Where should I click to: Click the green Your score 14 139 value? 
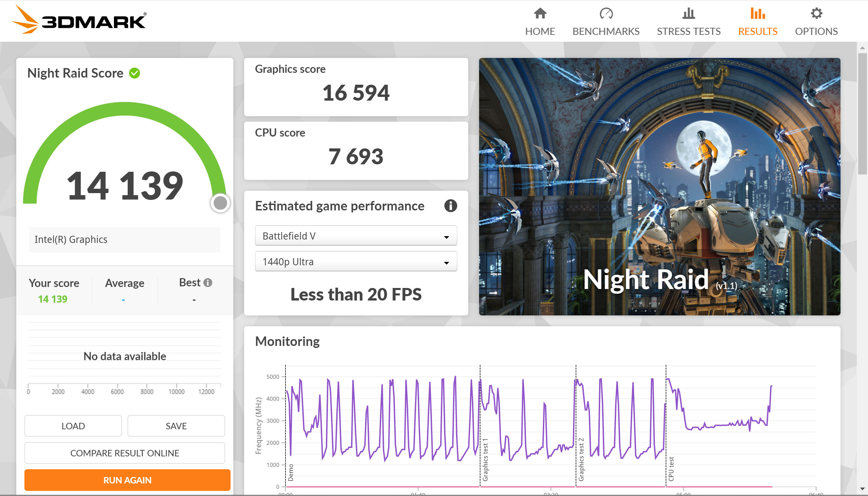[53, 299]
